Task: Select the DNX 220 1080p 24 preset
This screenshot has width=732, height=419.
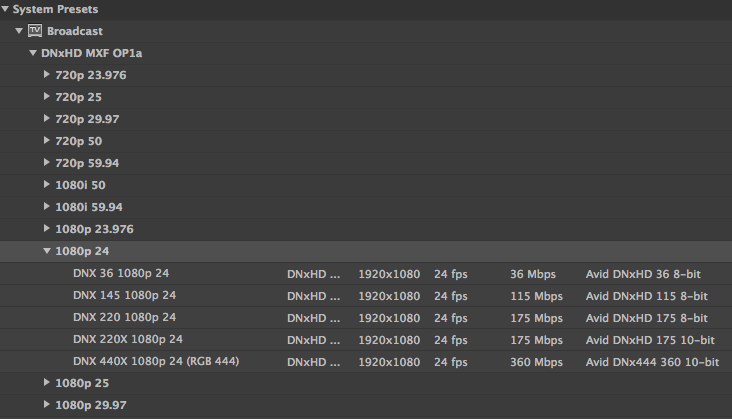Action: pyautogui.click(x=124, y=317)
